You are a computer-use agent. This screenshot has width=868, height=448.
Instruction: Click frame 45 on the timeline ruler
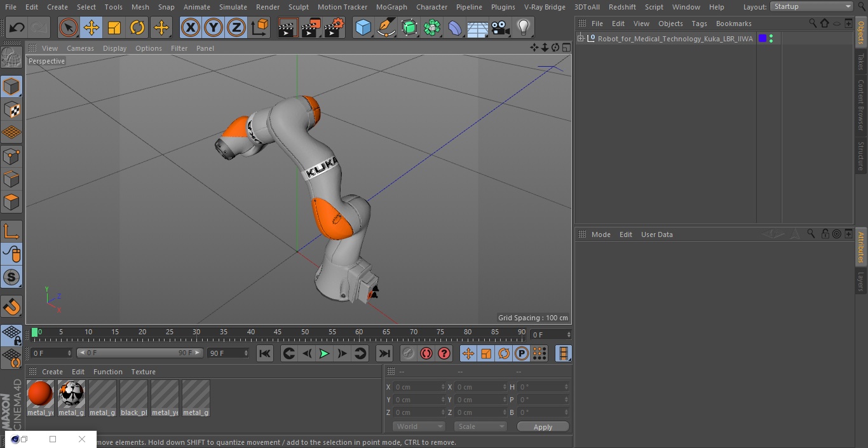point(278,332)
